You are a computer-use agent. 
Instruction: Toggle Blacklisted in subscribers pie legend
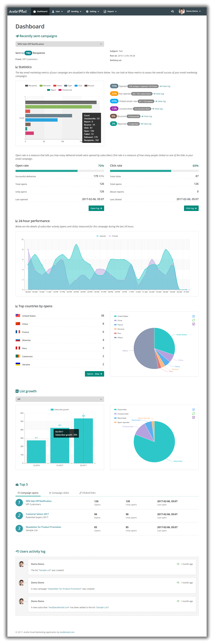click(120, 418)
